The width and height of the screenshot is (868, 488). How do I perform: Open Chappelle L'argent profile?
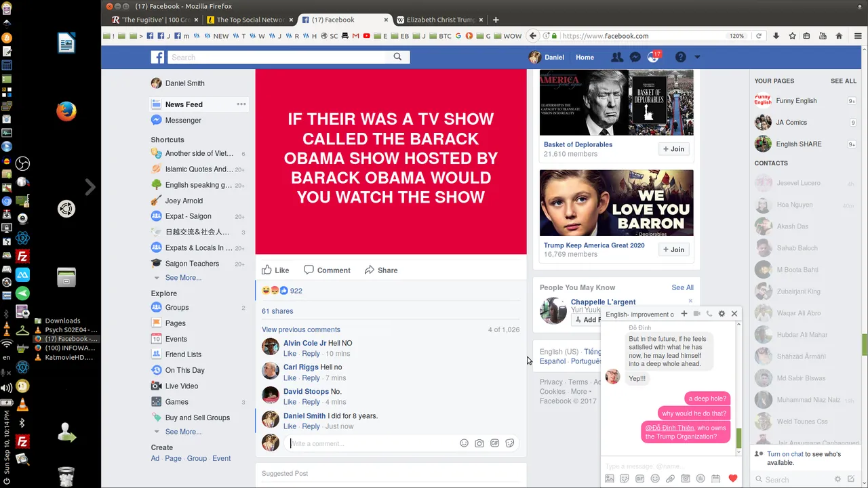603,302
